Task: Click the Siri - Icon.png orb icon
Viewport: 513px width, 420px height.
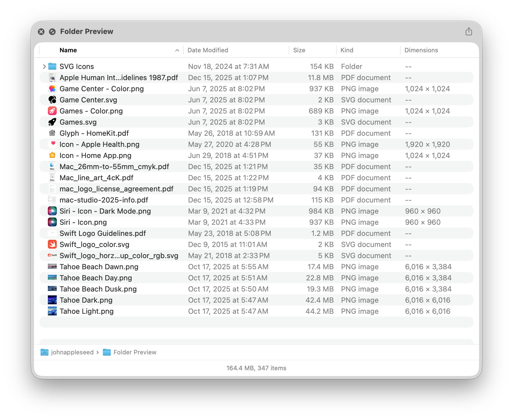Action: tap(52, 222)
